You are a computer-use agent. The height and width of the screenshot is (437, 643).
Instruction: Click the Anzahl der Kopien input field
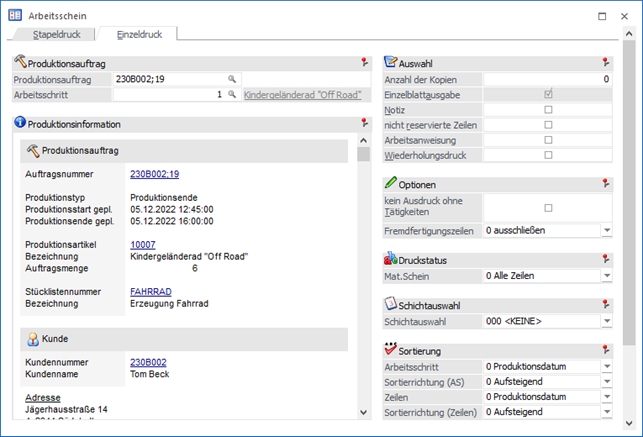click(x=547, y=78)
